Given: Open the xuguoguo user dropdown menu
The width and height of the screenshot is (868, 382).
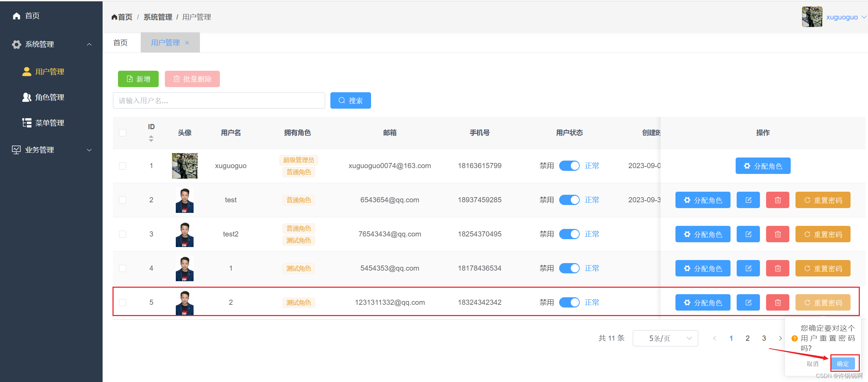Looking at the screenshot, I should click(x=846, y=17).
